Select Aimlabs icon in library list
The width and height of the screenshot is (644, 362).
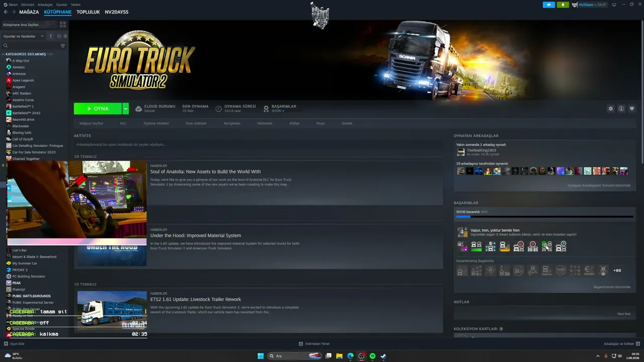click(x=9, y=67)
